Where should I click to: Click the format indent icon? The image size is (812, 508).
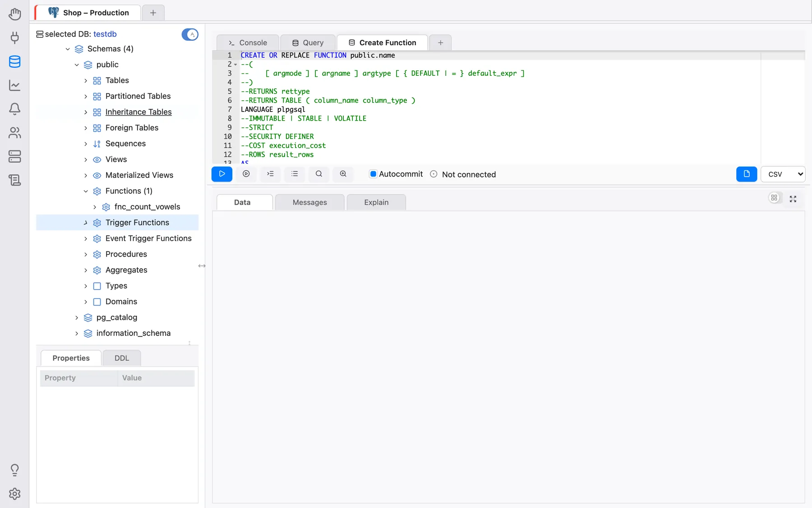point(270,174)
